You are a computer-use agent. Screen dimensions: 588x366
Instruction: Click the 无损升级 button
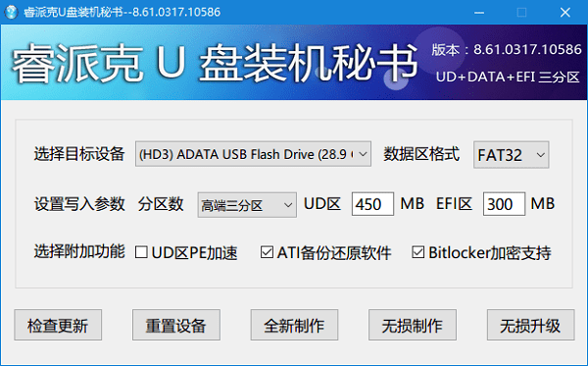point(530,325)
